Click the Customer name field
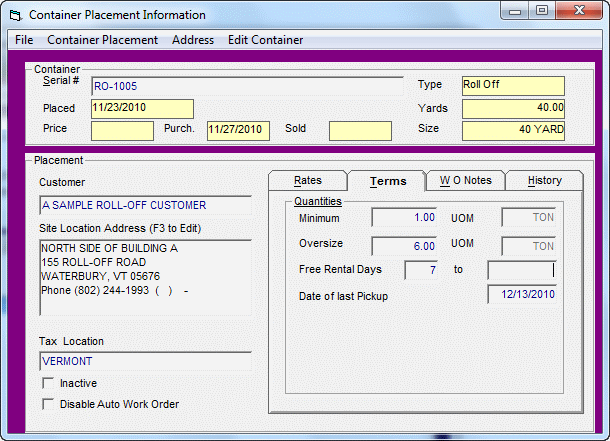The height and width of the screenshot is (441, 610). pos(145,205)
